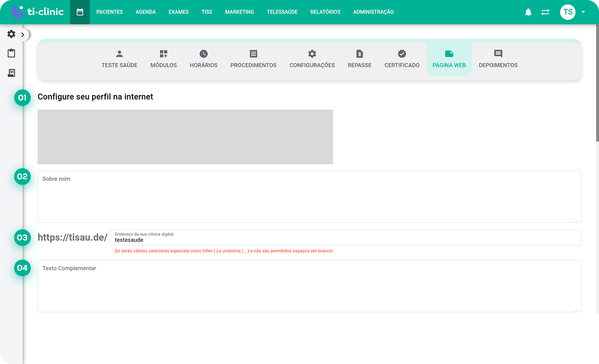
Task: Open the TISS menu
Action: click(207, 12)
